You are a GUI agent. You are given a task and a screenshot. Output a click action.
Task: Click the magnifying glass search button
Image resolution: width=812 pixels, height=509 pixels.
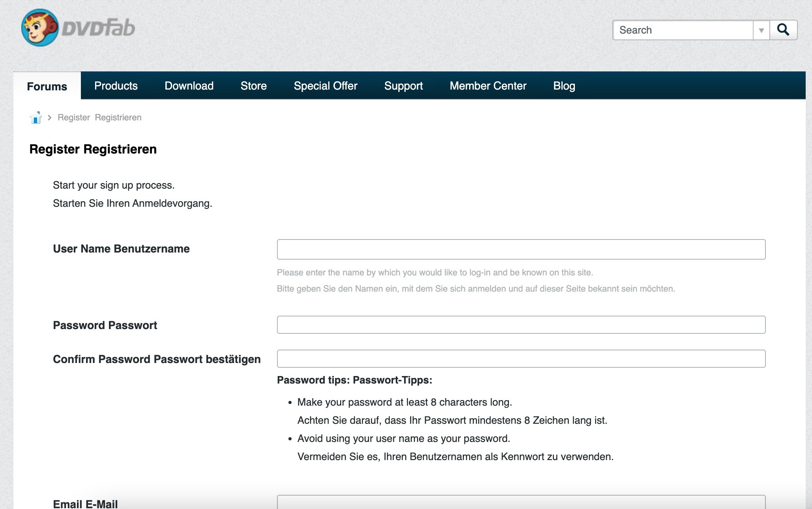783,30
